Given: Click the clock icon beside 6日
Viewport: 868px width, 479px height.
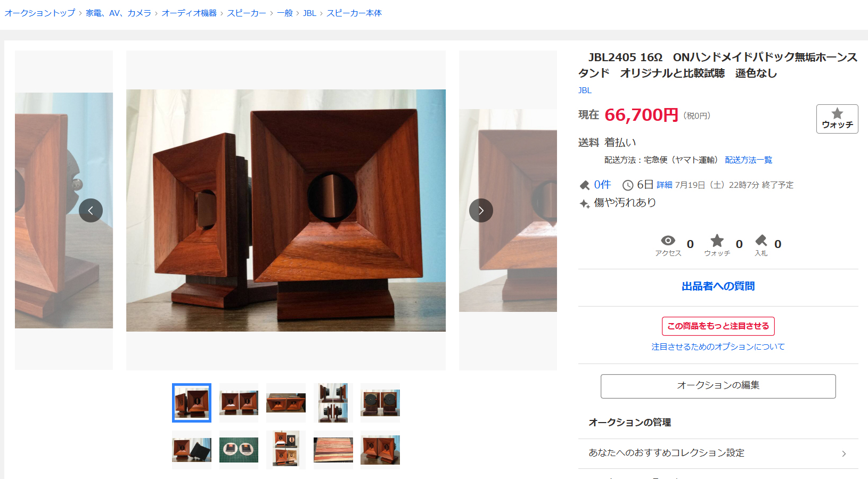Looking at the screenshot, I should (628, 185).
